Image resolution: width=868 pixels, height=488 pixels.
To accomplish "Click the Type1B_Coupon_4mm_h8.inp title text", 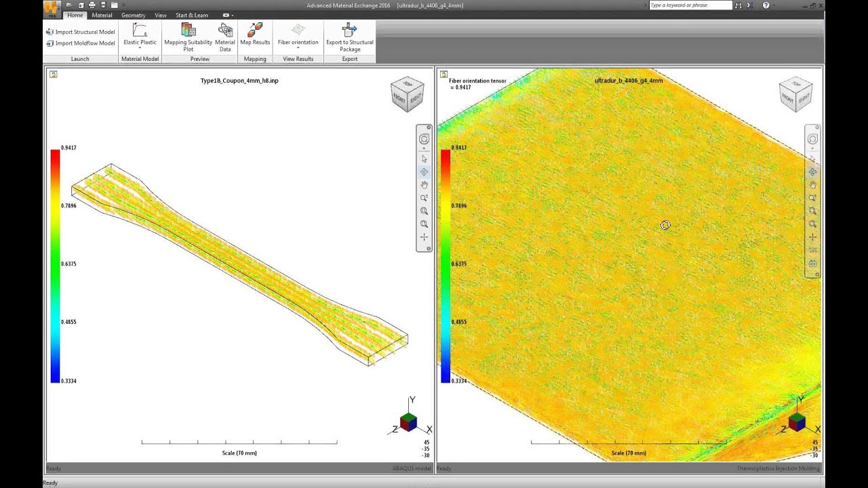I will (239, 81).
